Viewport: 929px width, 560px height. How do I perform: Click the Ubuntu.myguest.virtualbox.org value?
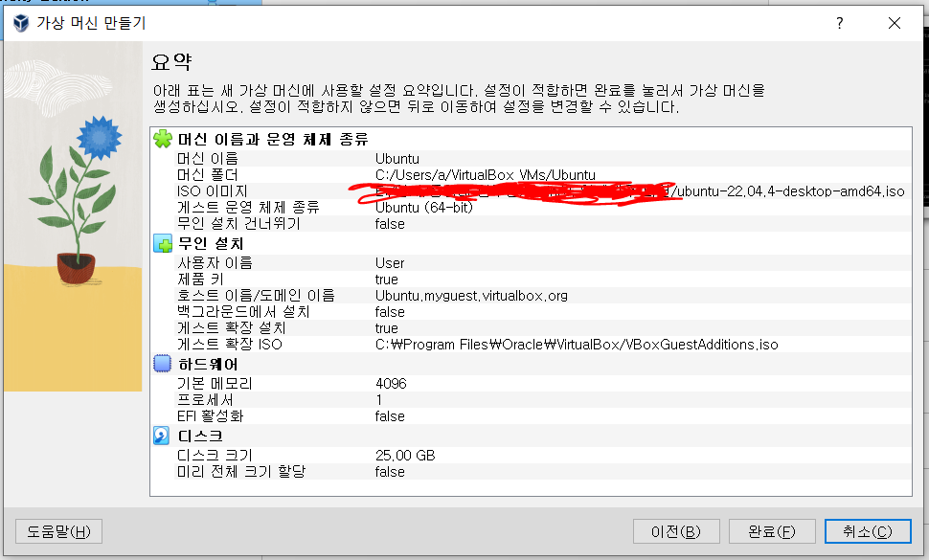pos(471,296)
